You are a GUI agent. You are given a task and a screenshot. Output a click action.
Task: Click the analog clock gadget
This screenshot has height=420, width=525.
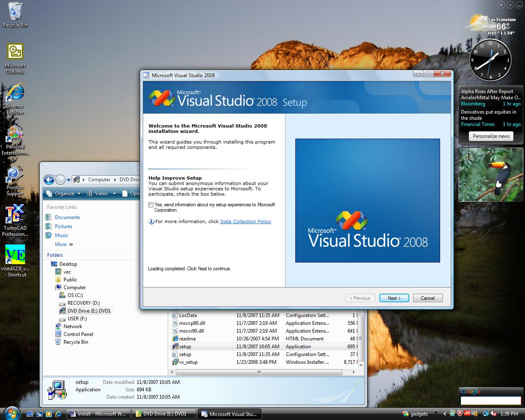(491, 59)
